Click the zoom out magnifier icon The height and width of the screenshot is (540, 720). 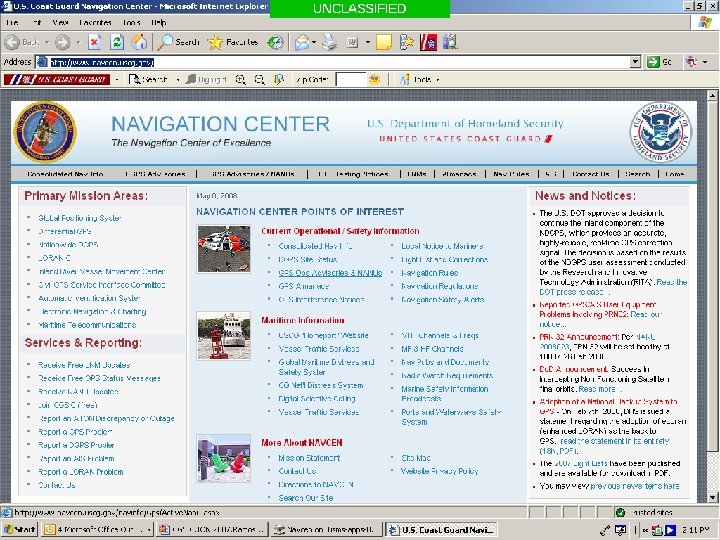tap(260, 79)
